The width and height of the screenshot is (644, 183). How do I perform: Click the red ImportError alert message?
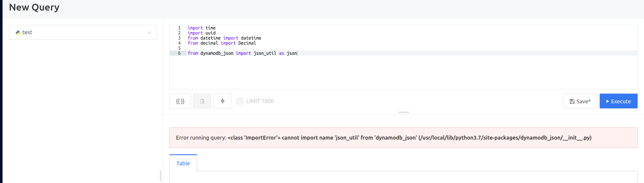[403, 138]
